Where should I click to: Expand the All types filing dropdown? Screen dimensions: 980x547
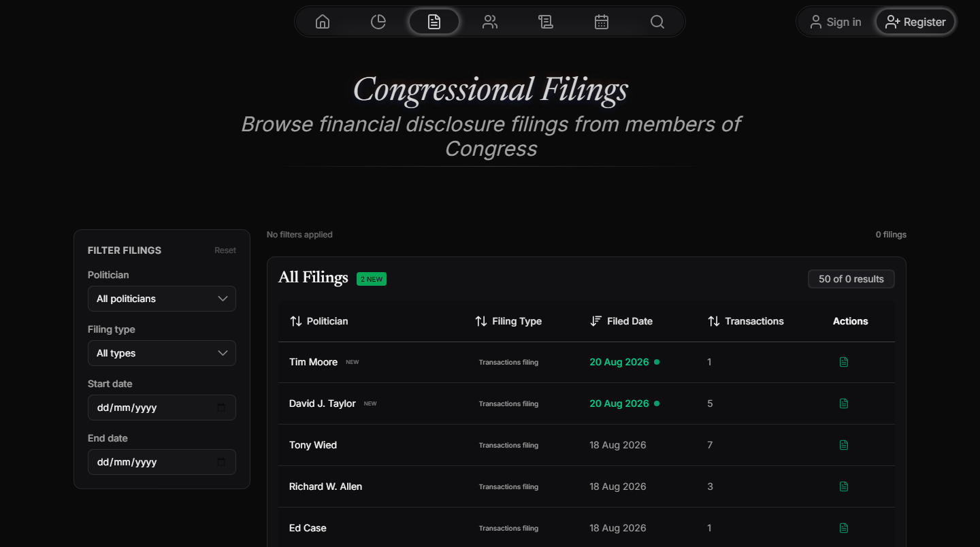coord(162,353)
